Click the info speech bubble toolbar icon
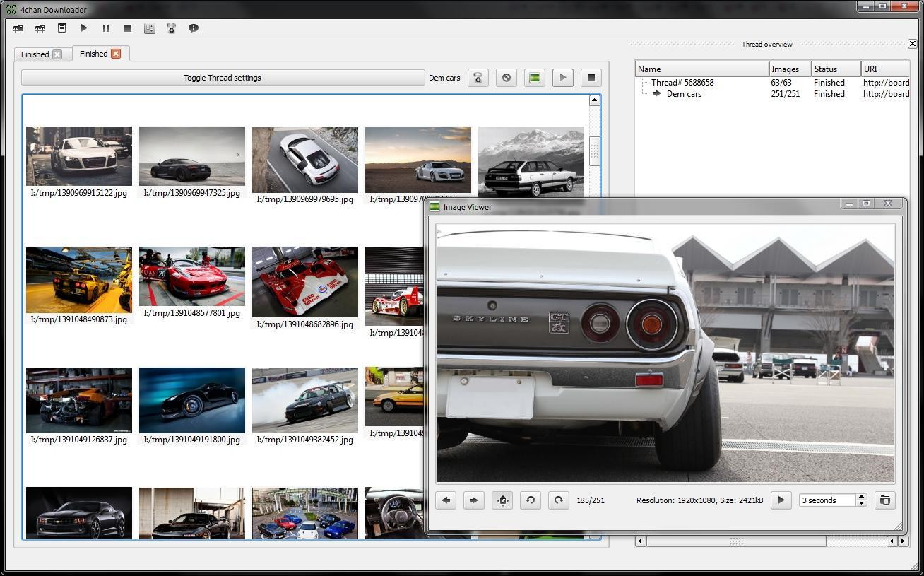 (193, 28)
